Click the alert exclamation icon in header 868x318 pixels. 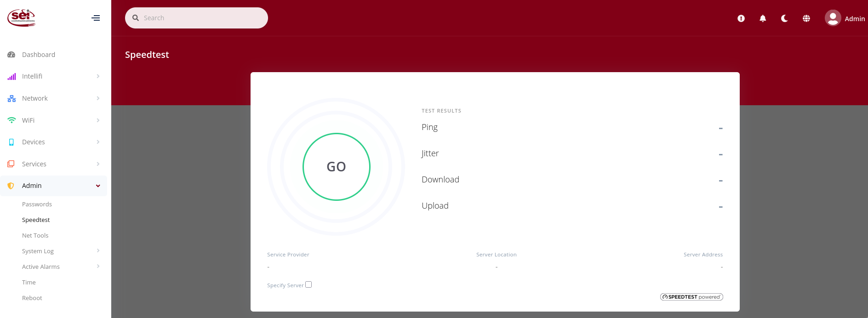pyautogui.click(x=741, y=18)
